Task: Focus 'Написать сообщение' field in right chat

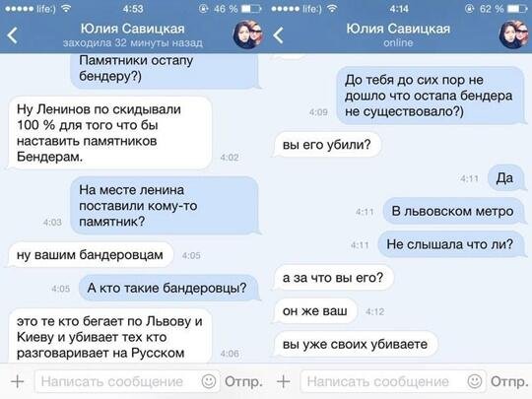Action: pos(383,381)
